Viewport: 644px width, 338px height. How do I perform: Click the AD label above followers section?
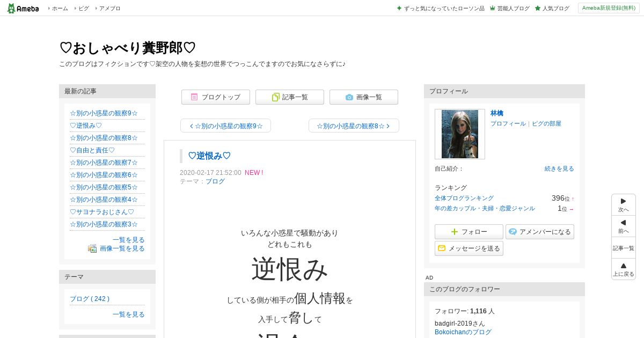(x=429, y=277)
